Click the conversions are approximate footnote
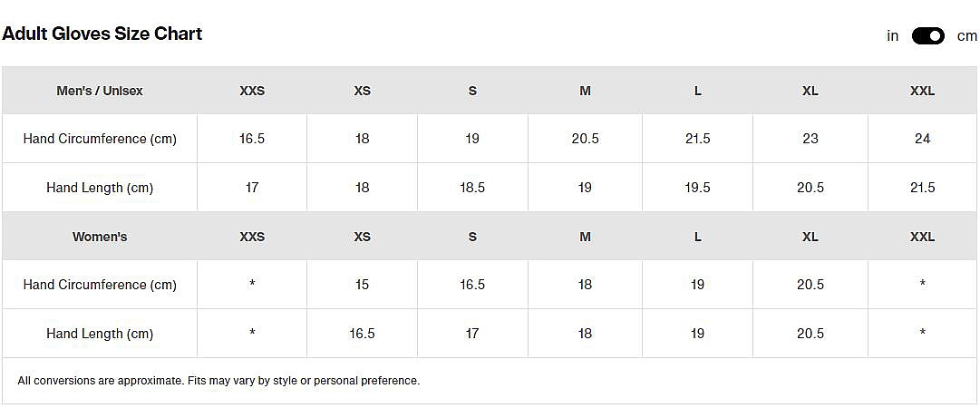980x408 pixels. coord(218,381)
